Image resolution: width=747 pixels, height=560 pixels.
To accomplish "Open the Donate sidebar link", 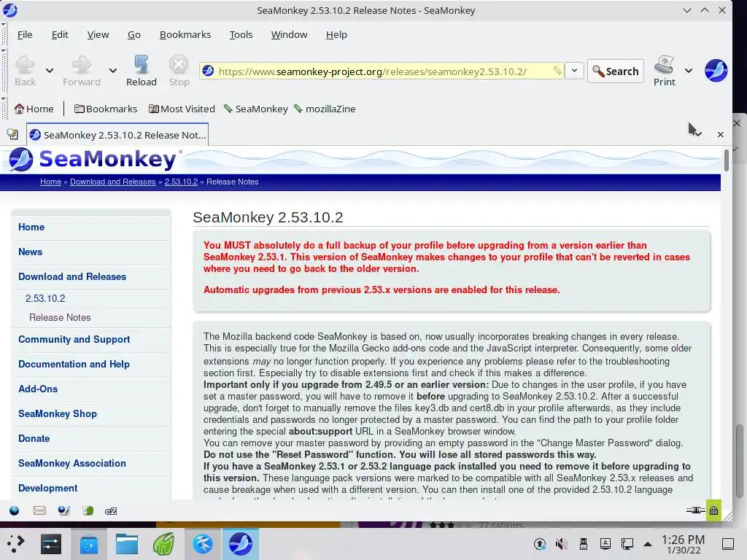I will [x=34, y=438].
